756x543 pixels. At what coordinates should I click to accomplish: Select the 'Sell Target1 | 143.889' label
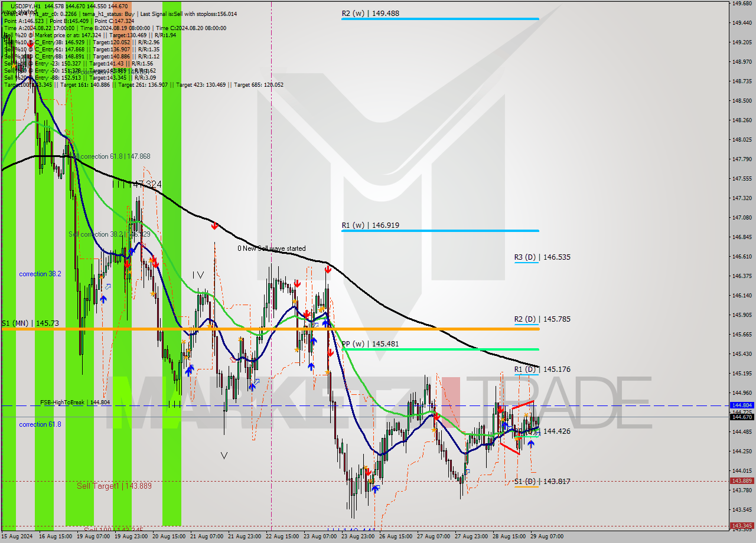(x=114, y=486)
